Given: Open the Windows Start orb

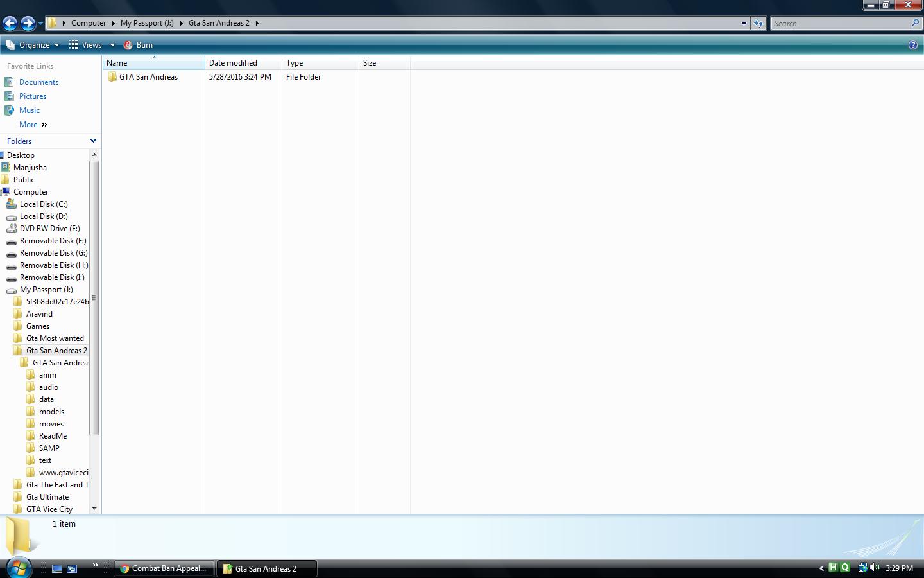Looking at the screenshot, I should (x=19, y=568).
